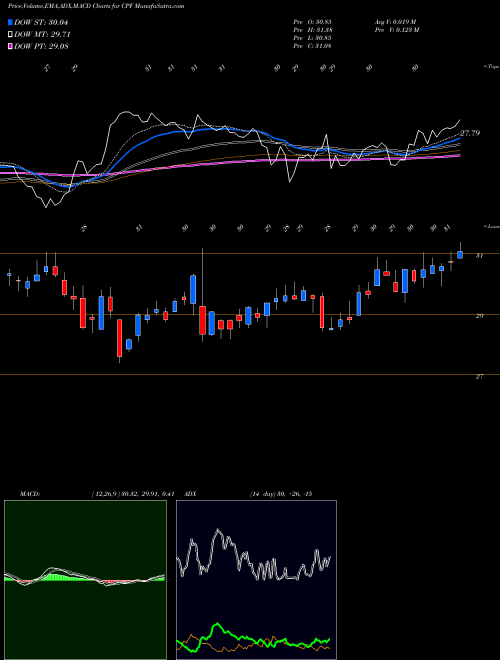Click the 'Avg V: 0.019 M' volume text
Image resolution: width=500 pixels, height=660 pixels.
pyautogui.click(x=397, y=22)
